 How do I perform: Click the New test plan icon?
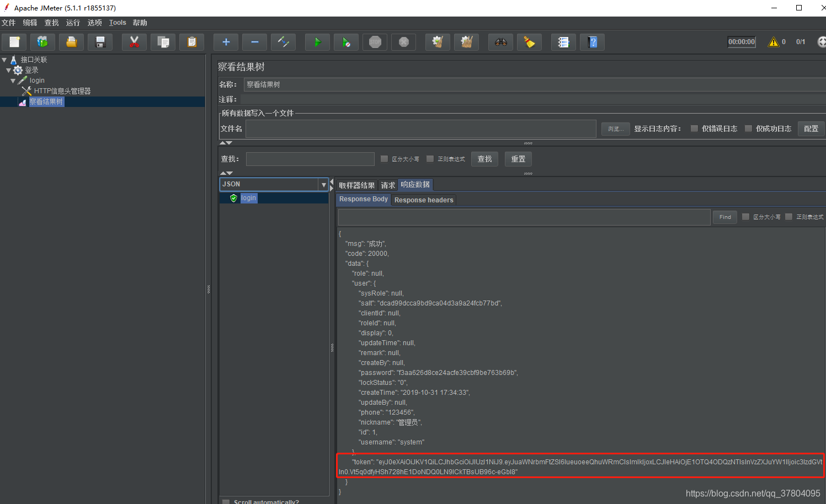[14, 42]
